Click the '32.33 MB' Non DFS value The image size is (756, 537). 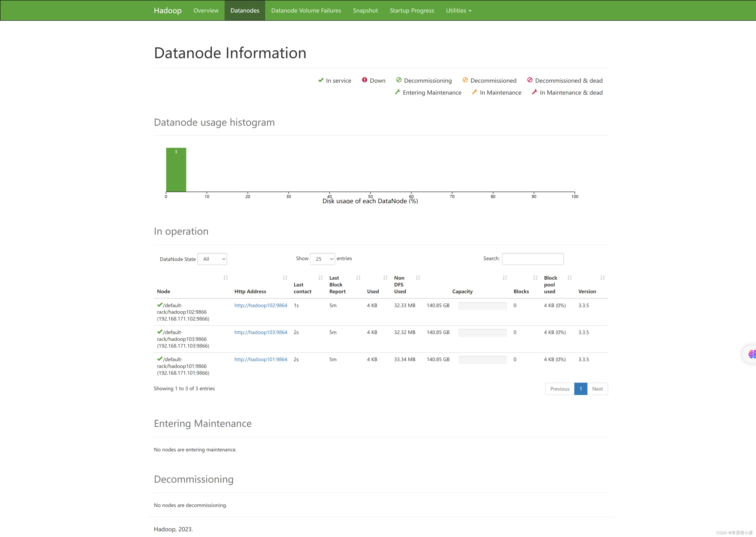click(x=404, y=305)
